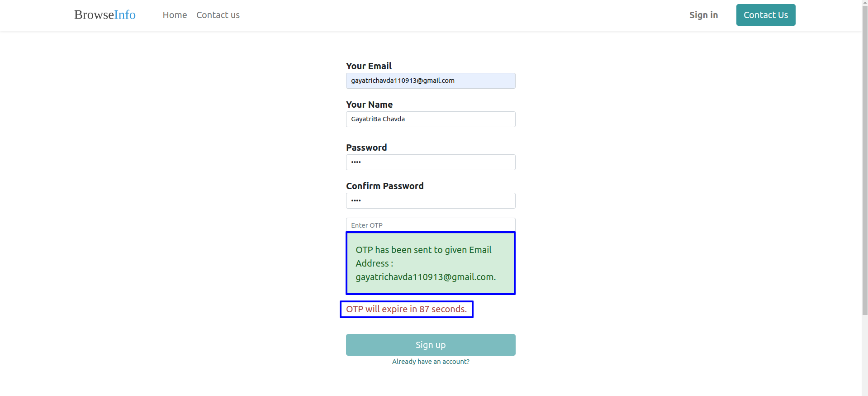
Task: Click the page vertical scrollbar
Action: coord(864,198)
